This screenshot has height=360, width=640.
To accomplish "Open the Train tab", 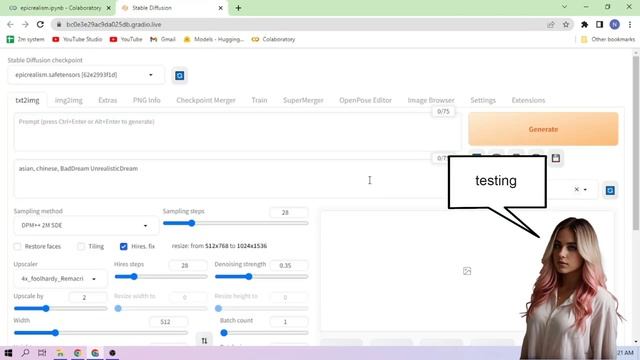I will 259,100.
